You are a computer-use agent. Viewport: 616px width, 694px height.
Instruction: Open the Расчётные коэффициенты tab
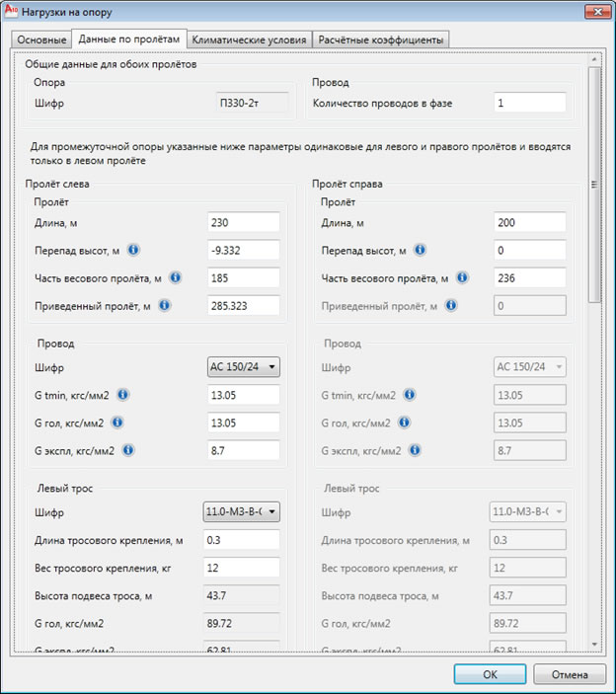[381, 39]
